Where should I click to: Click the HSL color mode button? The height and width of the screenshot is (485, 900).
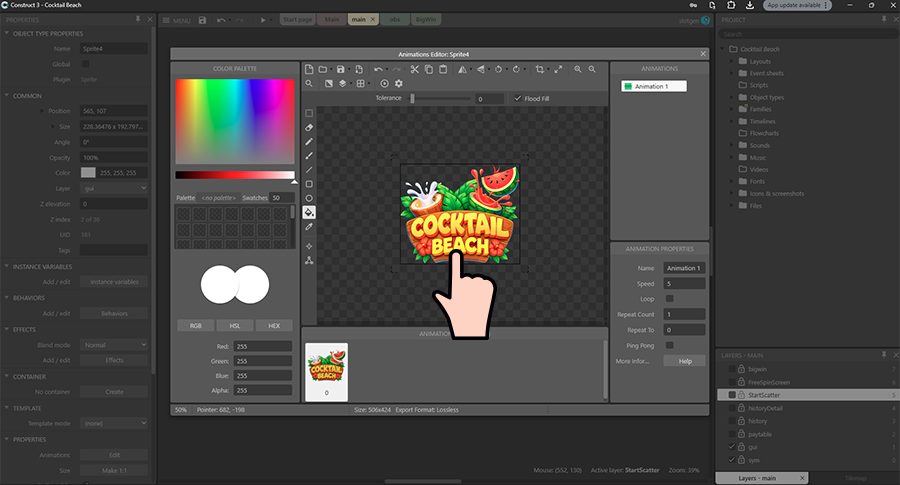coord(235,325)
